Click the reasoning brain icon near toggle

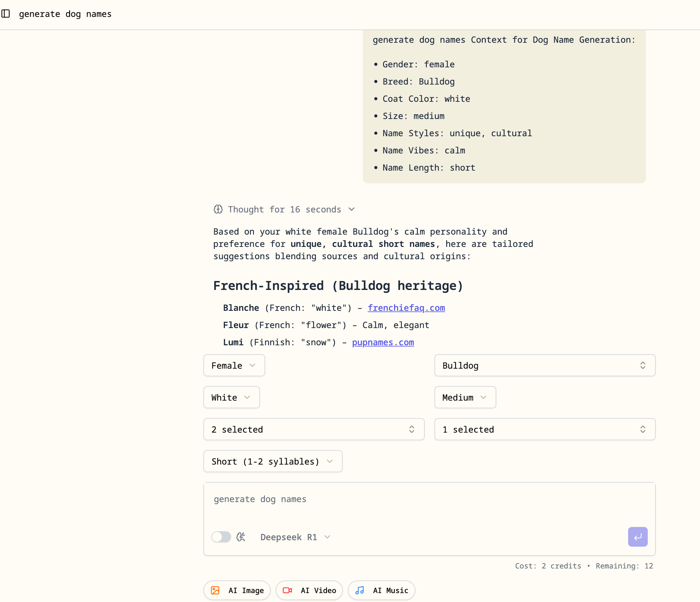[241, 537]
